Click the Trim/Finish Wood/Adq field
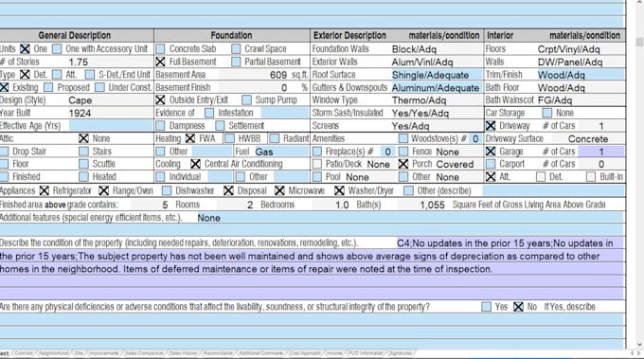Viewport: 644px width, 359px height. tap(581, 75)
